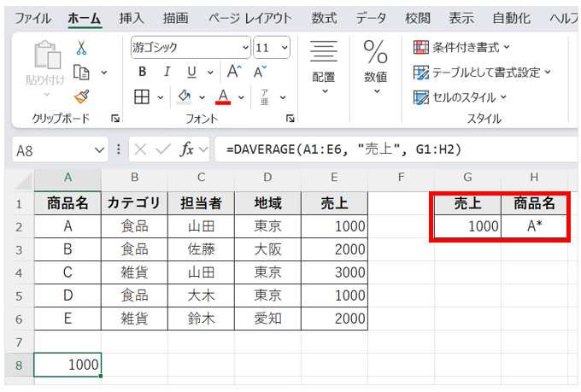Click the 条件付き書式 icon
The image size is (581, 392).
point(421,48)
